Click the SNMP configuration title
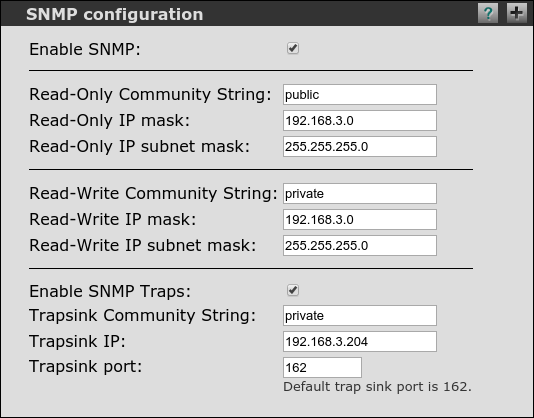 [114, 14]
